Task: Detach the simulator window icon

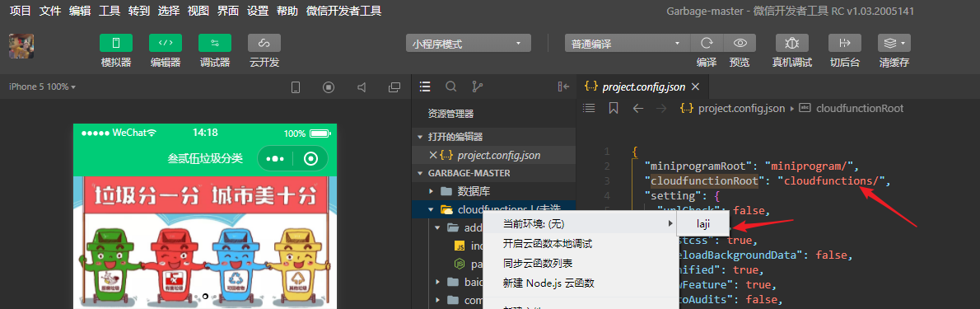Action: 394,87
